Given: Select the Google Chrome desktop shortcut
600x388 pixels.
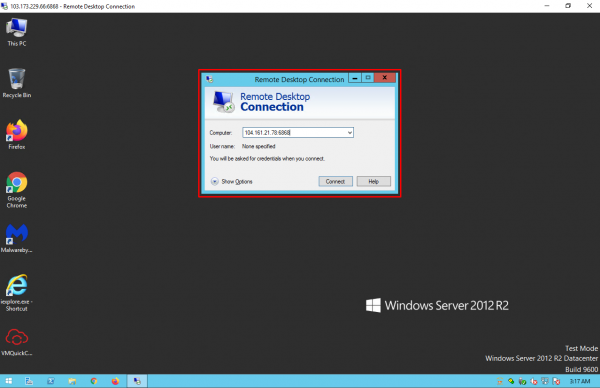Looking at the screenshot, I should [17, 190].
